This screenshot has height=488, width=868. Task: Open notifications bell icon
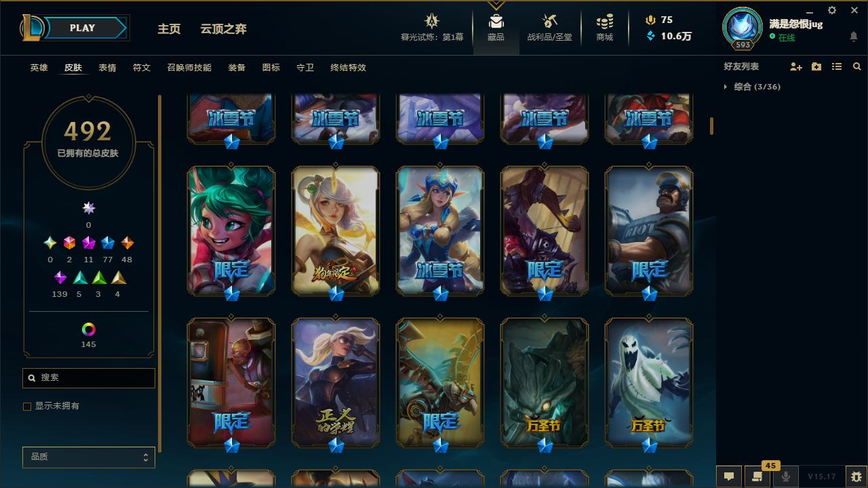pos(854,37)
